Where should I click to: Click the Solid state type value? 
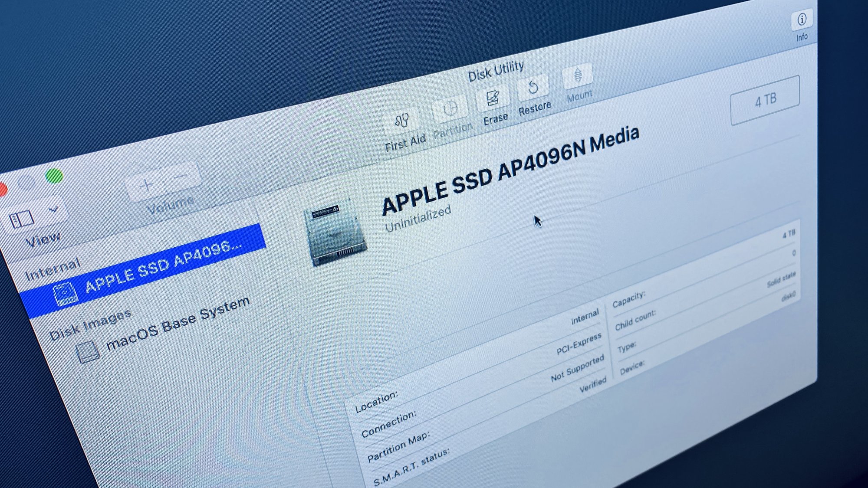coord(781,279)
